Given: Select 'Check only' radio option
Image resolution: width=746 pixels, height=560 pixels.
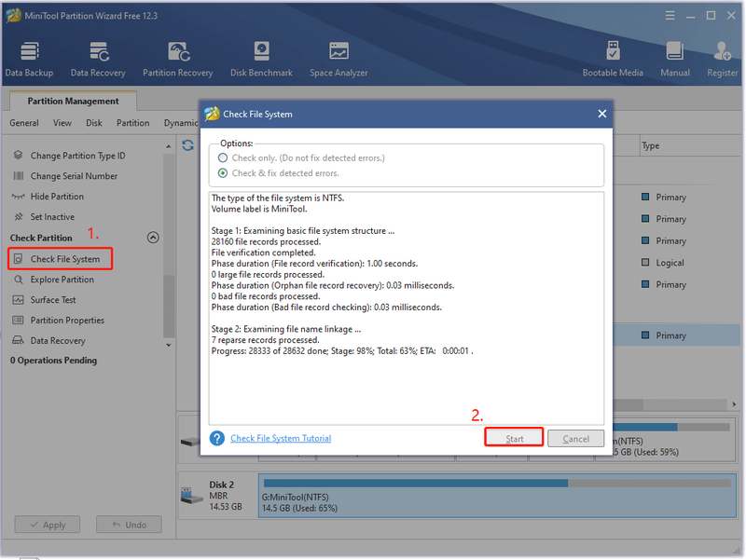Looking at the screenshot, I should pyautogui.click(x=223, y=157).
